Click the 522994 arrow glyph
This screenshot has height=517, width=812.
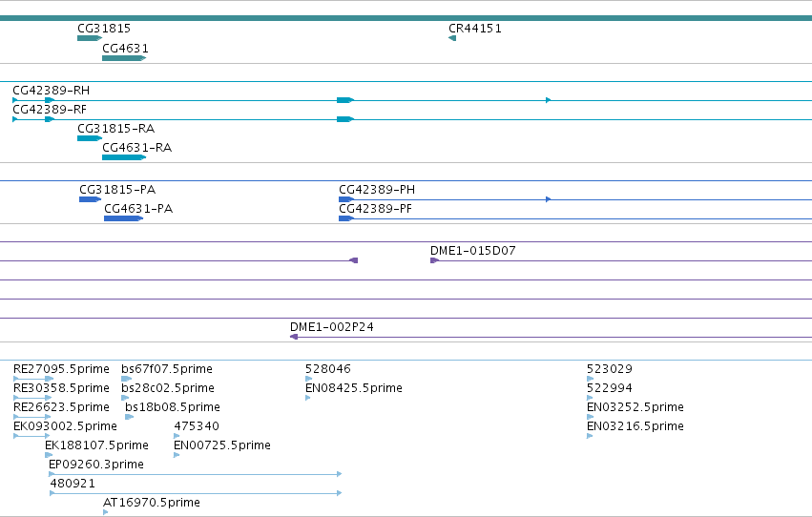pyautogui.click(x=590, y=398)
